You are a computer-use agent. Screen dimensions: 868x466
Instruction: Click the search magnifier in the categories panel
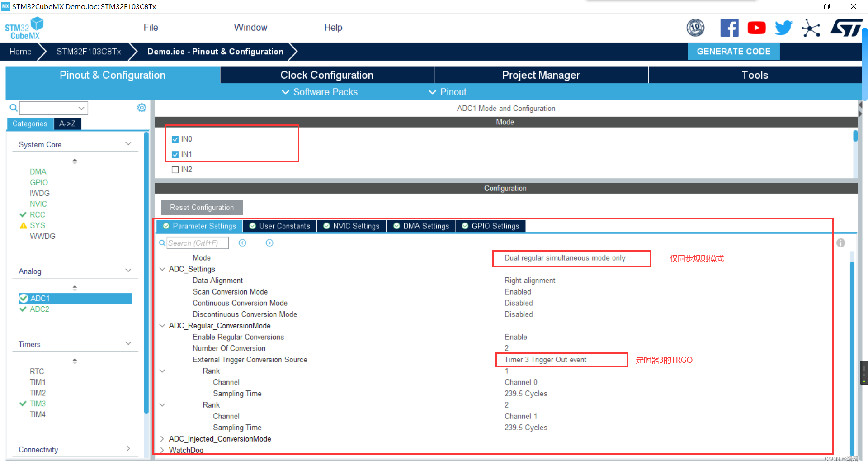pos(14,108)
